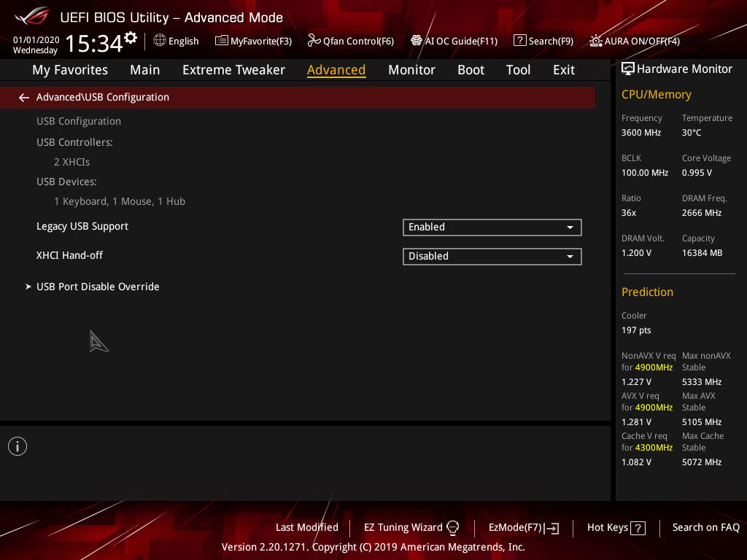Click Advanced\USB Configuration breadcrumb
Viewport: 747px width, 560px height.
[x=102, y=97]
